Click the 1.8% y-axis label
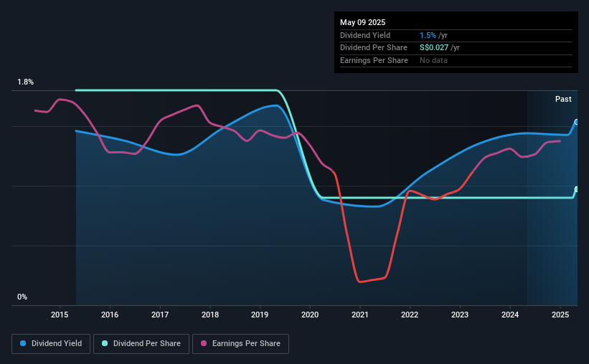Image resolution: width=589 pixels, height=364 pixels. point(26,82)
